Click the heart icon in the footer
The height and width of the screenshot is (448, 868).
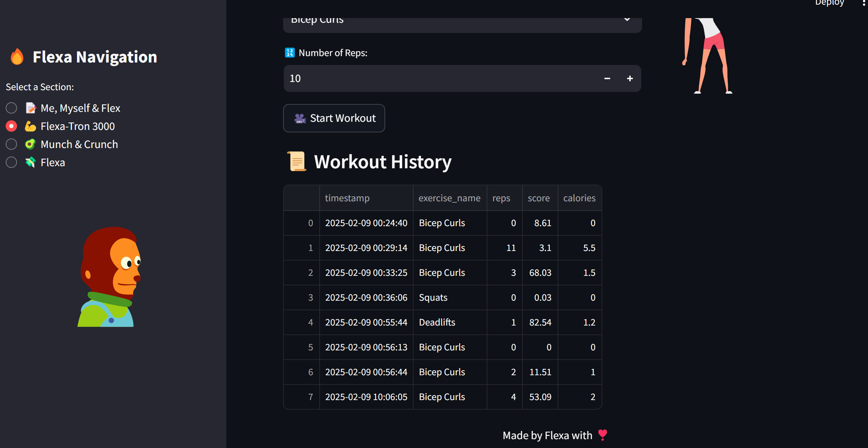click(x=602, y=435)
